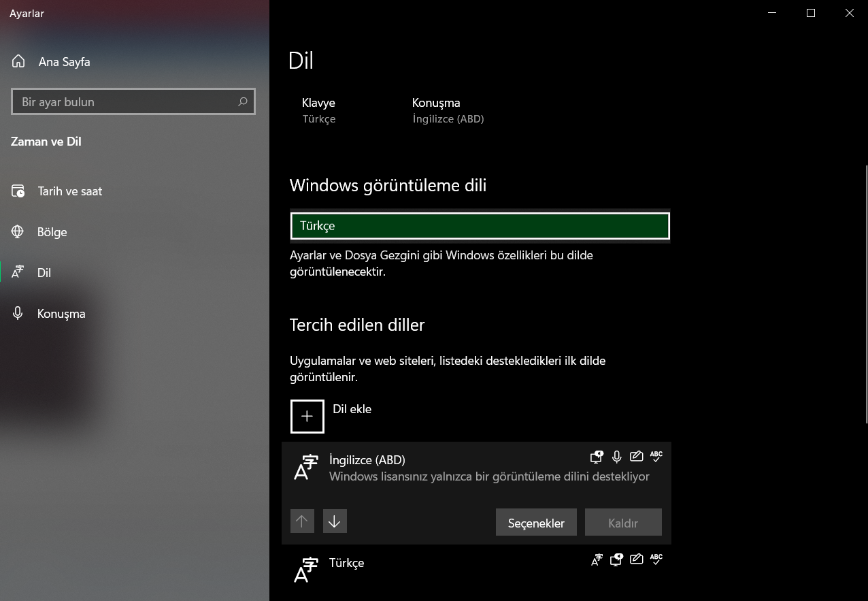
Task: Select the Dil page in sidebar
Action: point(135,273)
